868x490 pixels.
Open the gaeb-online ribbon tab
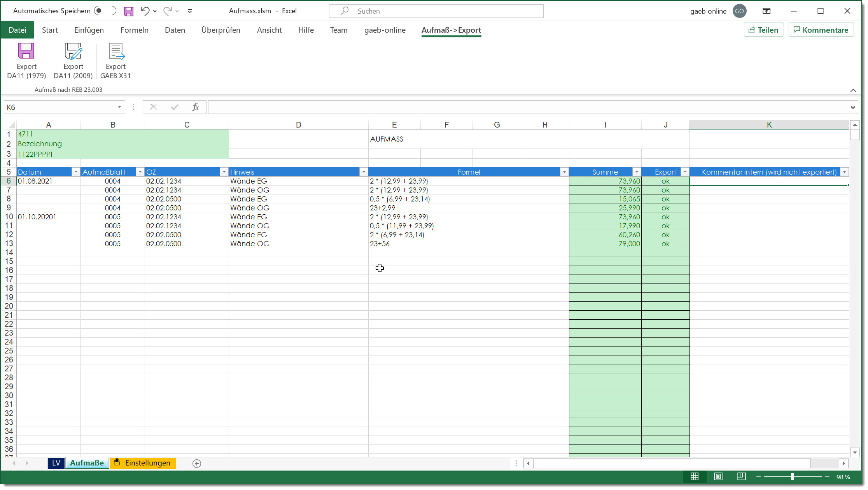click(385, 30)
